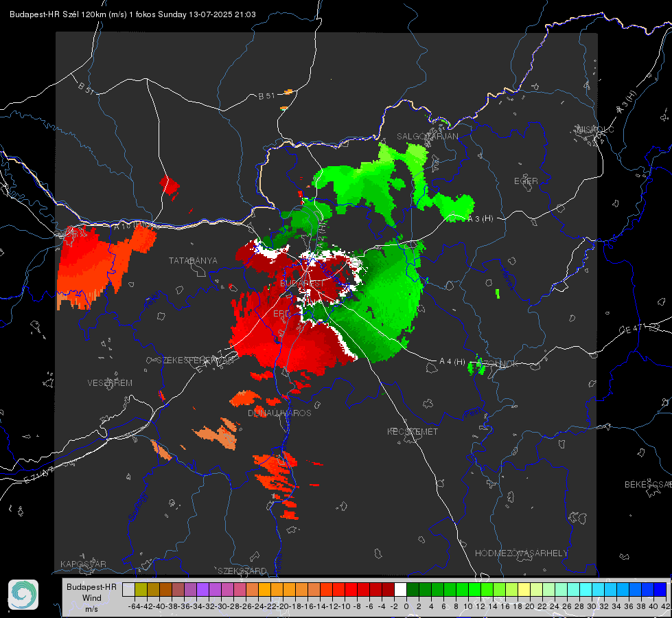Click the '-64' value on the legend scale
Viewport: 672px width, 618px height.
coord(134,606)
